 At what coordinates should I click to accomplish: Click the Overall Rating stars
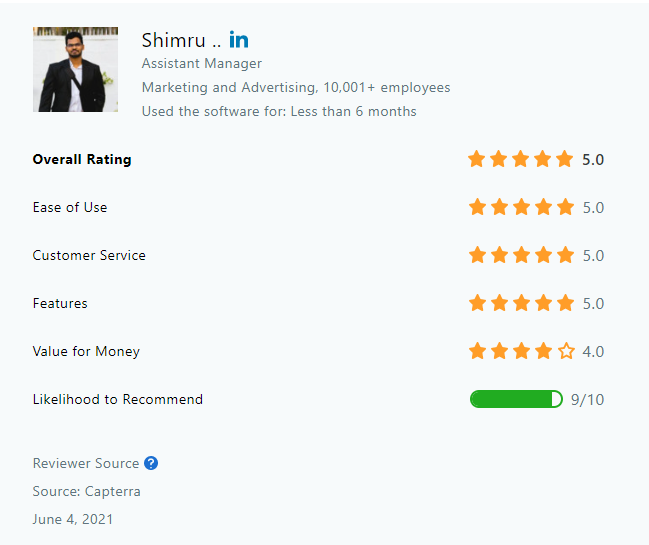click(521, 159)
